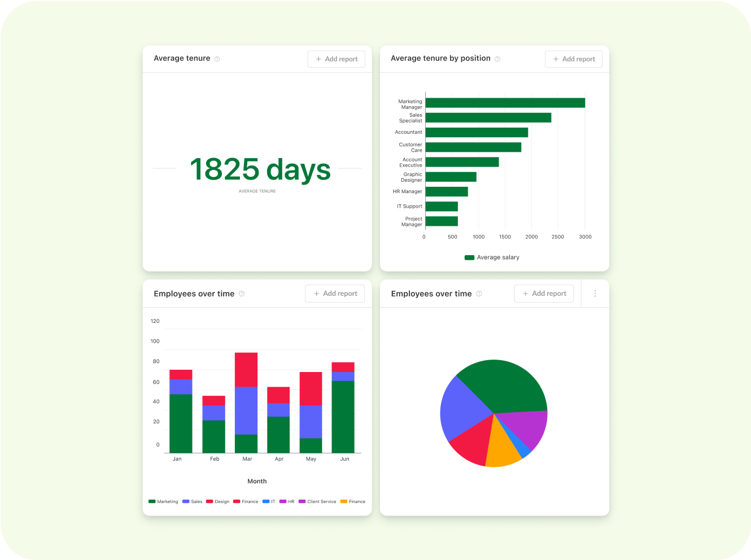Click the 3000 label on the tenure axis
Image resolution: width=751 pixels, height=560 pixels.
[586, 237]
